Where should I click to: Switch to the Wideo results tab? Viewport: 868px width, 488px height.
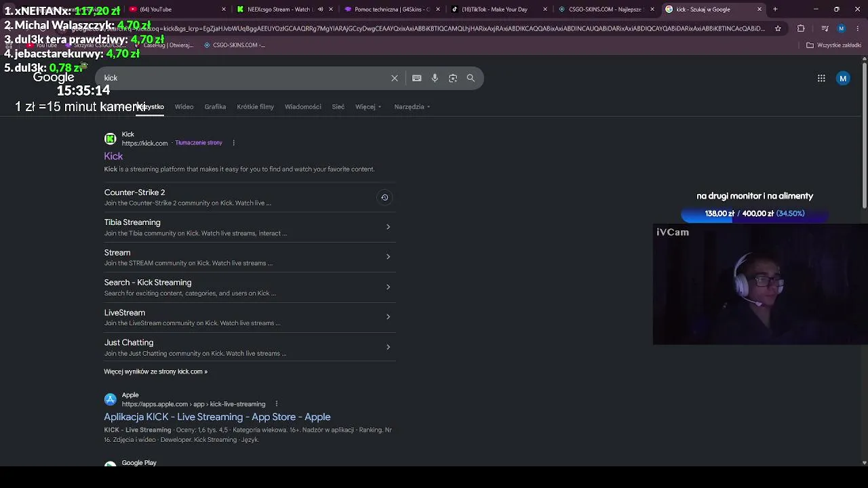point(184,106)
